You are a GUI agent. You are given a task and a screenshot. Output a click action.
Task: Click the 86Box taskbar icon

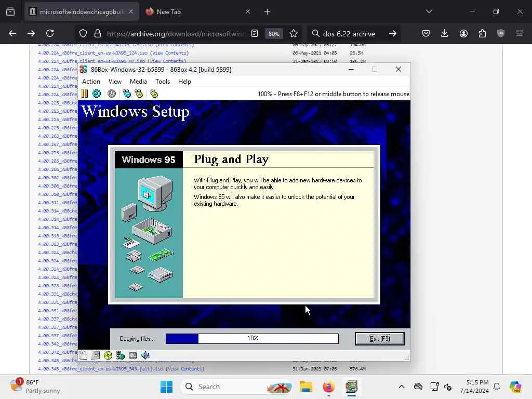(x=351, y=387)
